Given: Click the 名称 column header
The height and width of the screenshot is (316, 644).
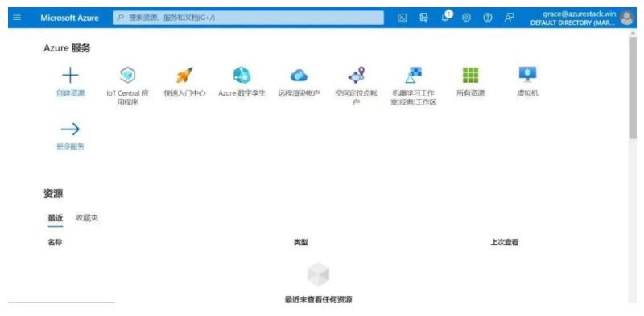Looking at the screenshot, I should [x=55, y=242].
